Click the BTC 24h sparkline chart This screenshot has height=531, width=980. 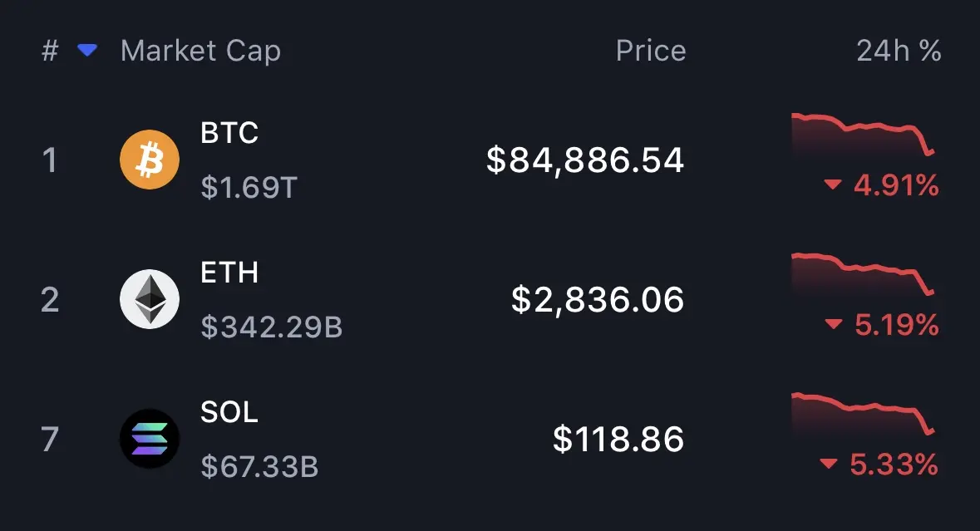pos(863,135)
